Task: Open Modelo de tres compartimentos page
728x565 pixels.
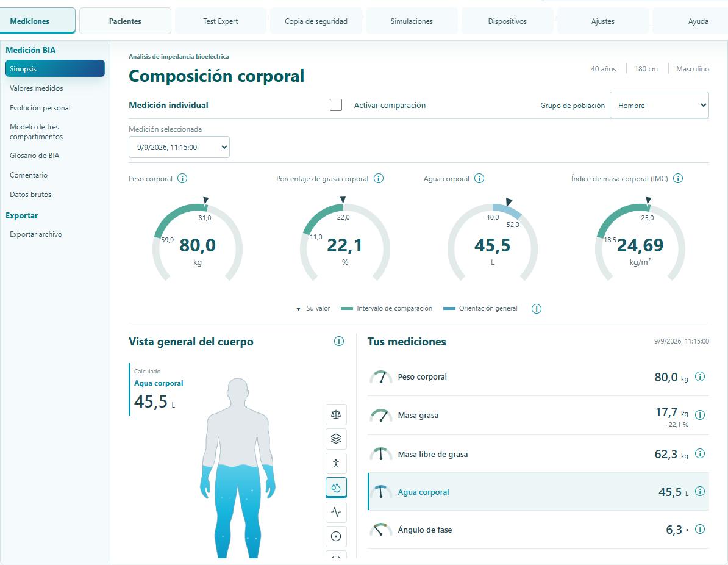Action: click(55, 132)
